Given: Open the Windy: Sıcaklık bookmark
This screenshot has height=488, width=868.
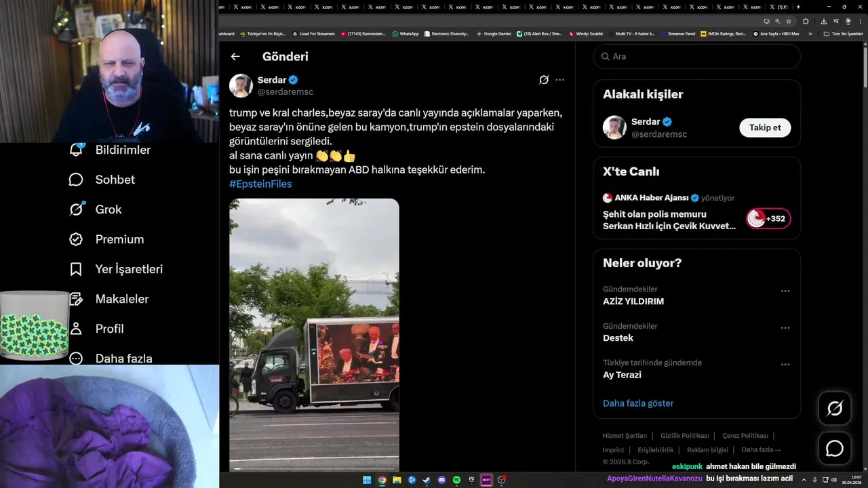Looking at the screenshot, I should pyautogui.click(x=586, y=33).
